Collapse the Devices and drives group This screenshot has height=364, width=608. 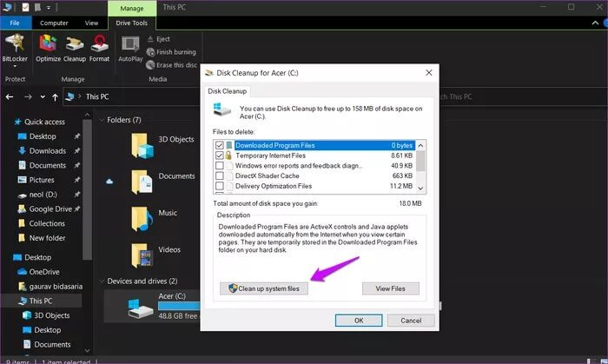(x=102, y=281)
